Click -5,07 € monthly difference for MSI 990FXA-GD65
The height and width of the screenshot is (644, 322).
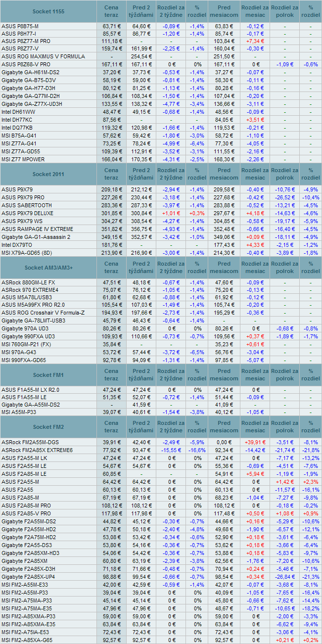pos(255,360)
